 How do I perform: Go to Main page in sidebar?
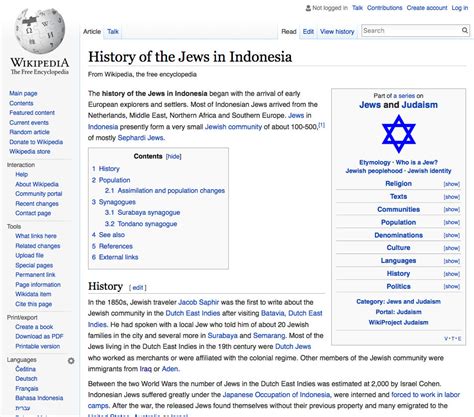23,93
